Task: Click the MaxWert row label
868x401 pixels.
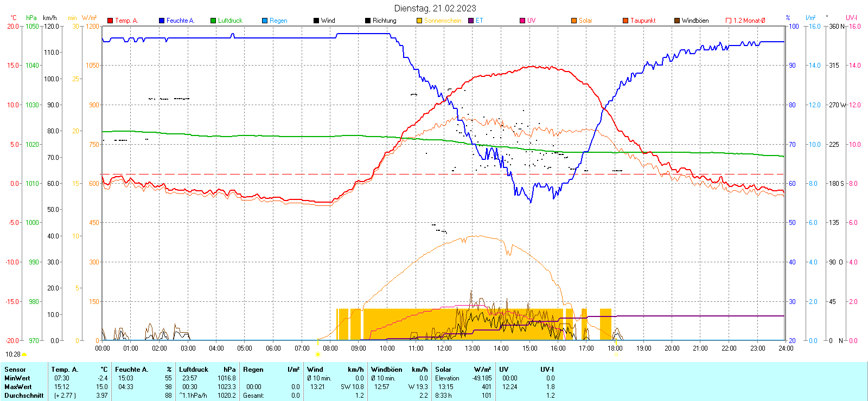Action: (x=18, y=387)
